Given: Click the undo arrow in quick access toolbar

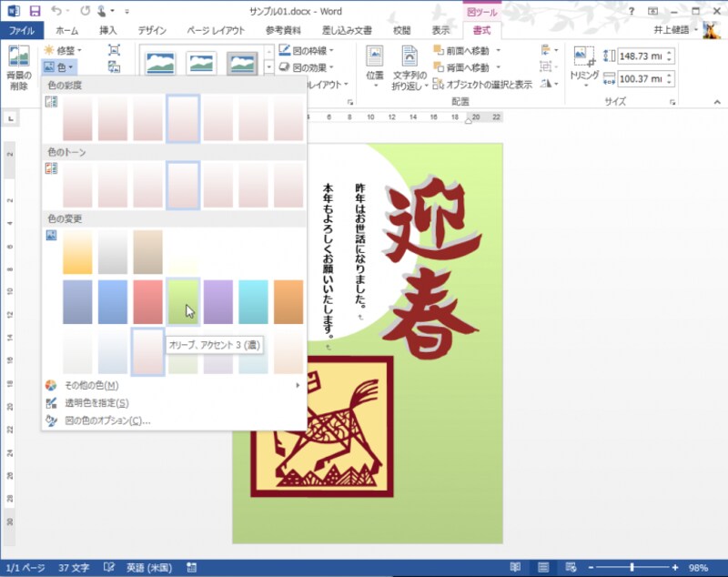Looking at the screenshot, I should tap(57, 12).
